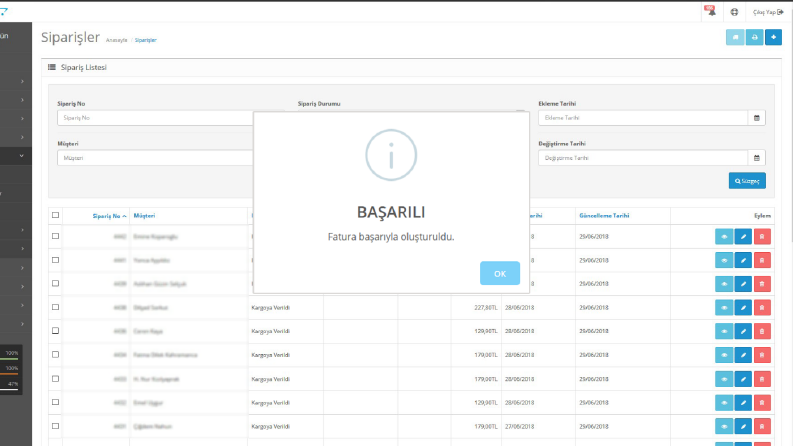This screenshot has height=446, width=793.
Task: Open the Ekleme Tarihi calendar picker
Action: 757,118
